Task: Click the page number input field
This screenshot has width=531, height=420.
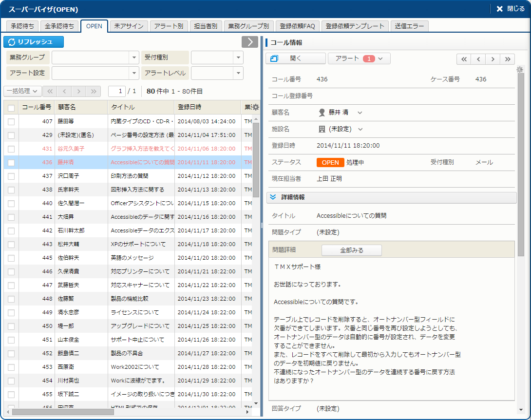Action: 117,91
